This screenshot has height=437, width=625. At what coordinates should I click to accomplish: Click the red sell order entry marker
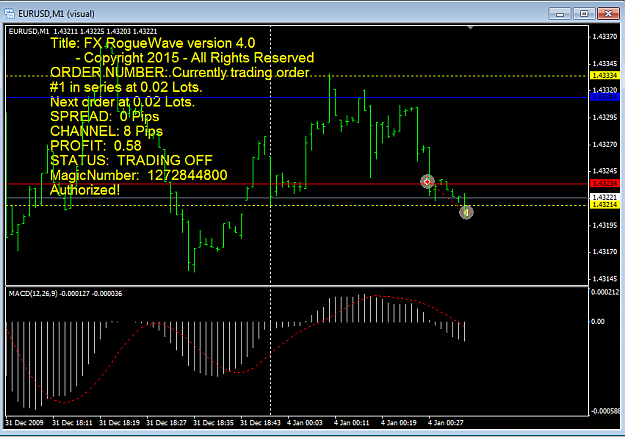click(x=427, y=181)
